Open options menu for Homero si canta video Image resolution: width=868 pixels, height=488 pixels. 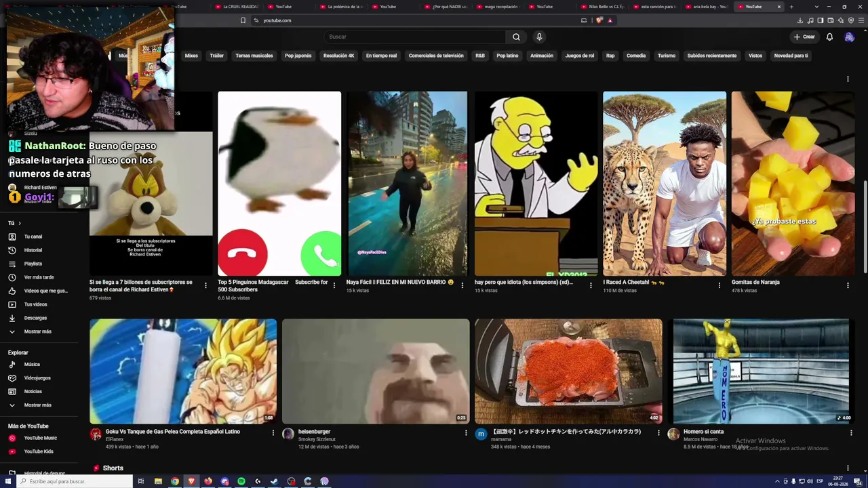[851, 432]
